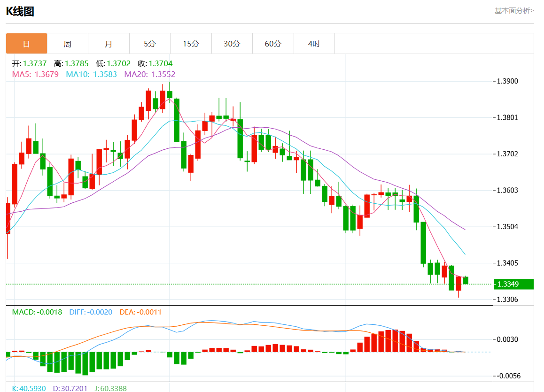The image size is (544, 392).
Task: Click the D: 30.7201 KDJ value
Action: (x=70, y=389)
